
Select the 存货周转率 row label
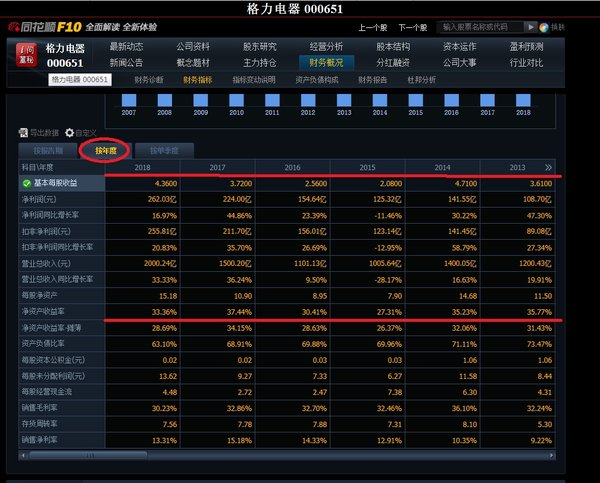pyautogui.click(x=39, y=424)
